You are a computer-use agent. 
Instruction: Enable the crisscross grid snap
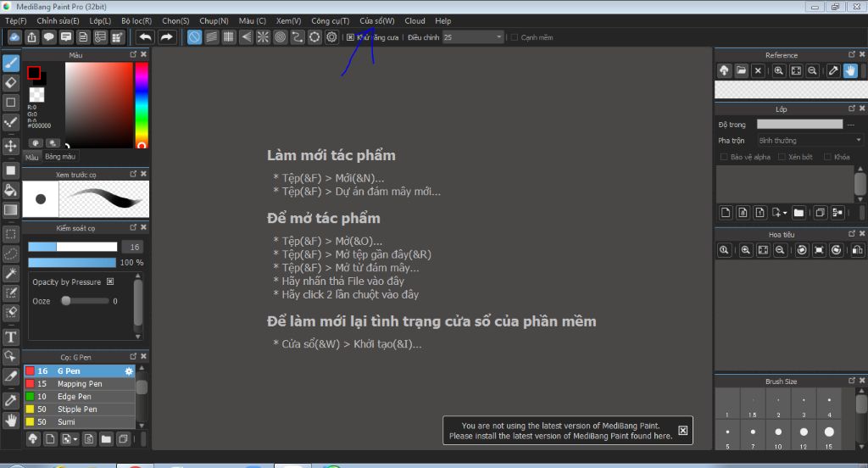coord(229,37)
